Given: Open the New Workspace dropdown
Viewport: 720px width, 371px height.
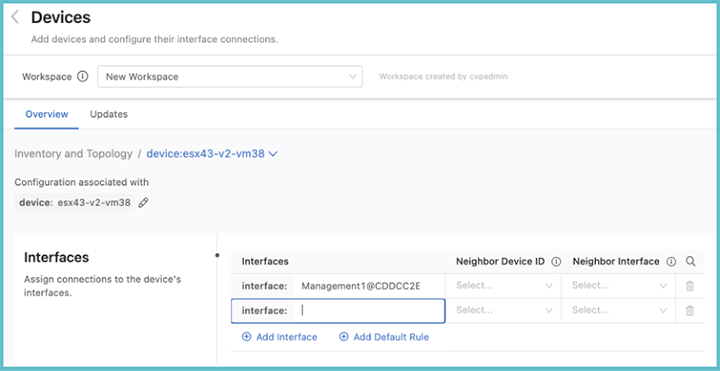Looking at the screenshot, I should click(x=230, y=77).
